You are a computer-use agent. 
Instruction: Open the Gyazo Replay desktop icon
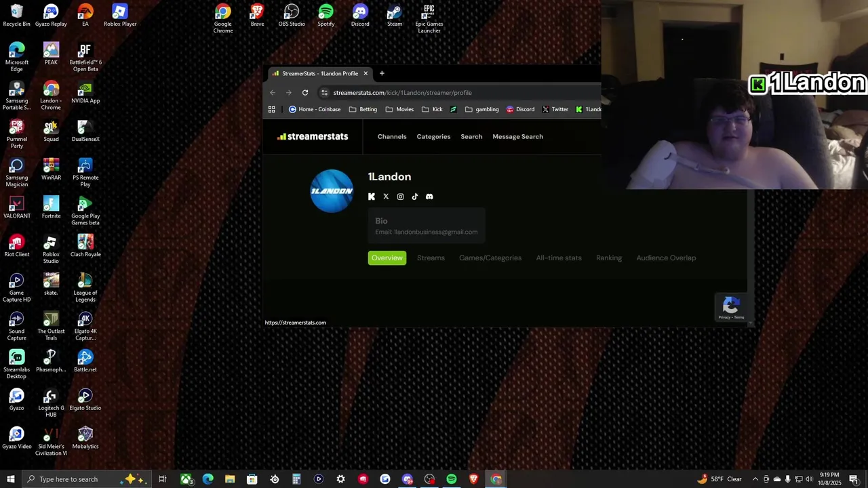[51, 16]
